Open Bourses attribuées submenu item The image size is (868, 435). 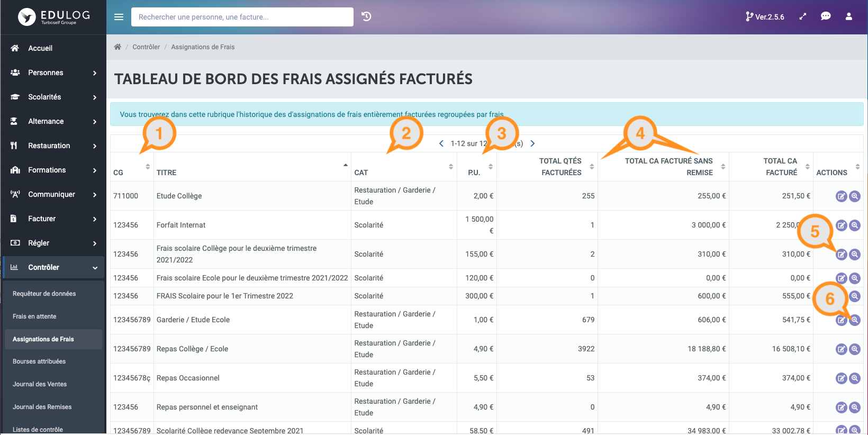pyautogui.click(x=53, y=361)
